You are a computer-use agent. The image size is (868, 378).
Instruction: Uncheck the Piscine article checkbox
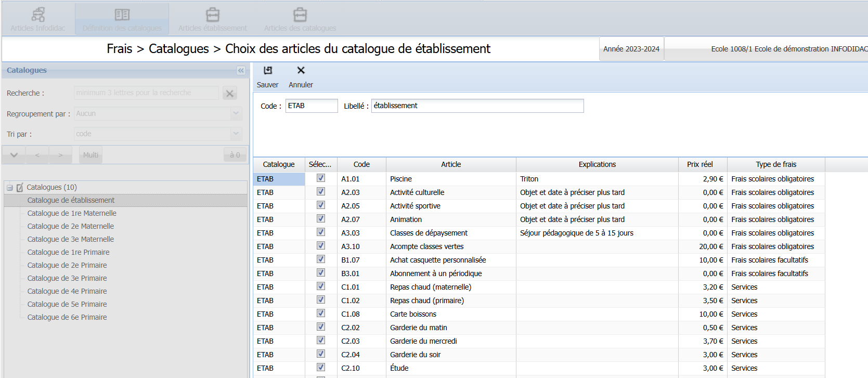coord(321,178)
